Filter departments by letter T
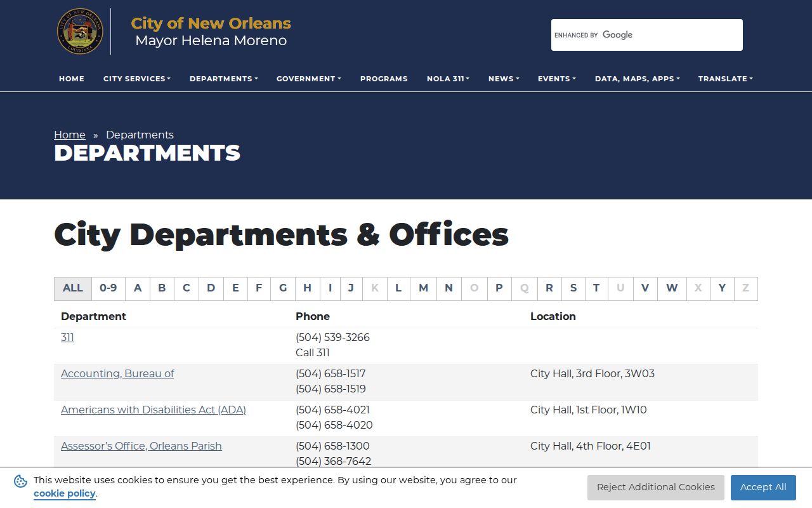Image resolution: width=812 pixels, height=508 pixels. (x=596, y=288)
